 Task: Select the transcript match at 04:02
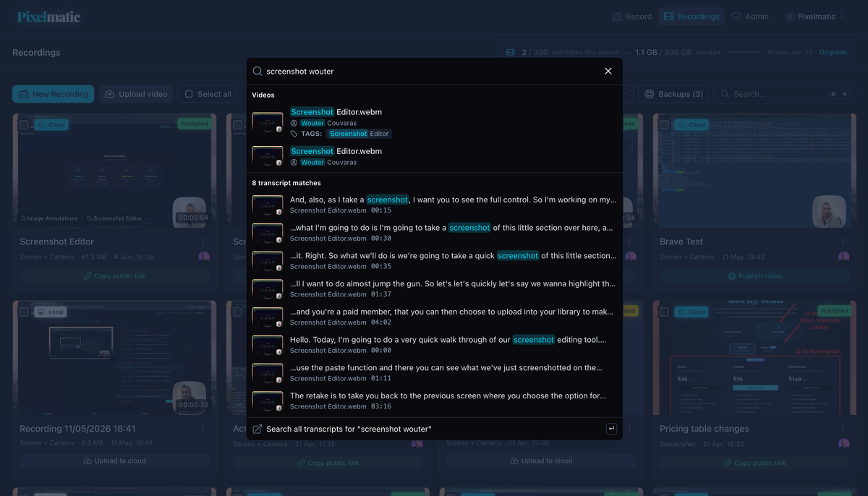[434, 317]
